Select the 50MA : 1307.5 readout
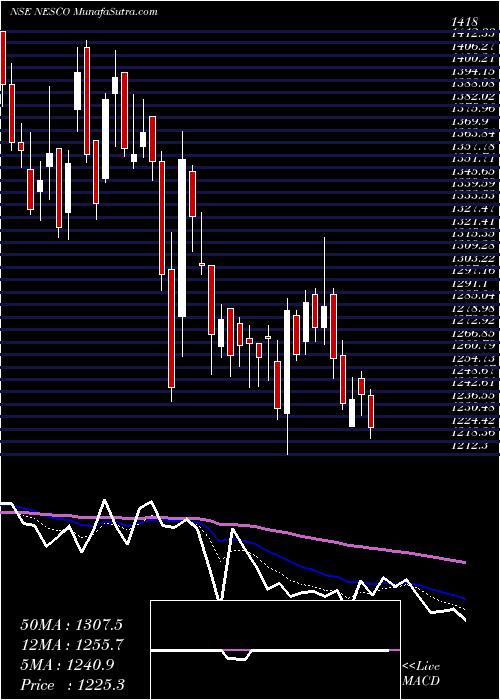 (71, 625)
